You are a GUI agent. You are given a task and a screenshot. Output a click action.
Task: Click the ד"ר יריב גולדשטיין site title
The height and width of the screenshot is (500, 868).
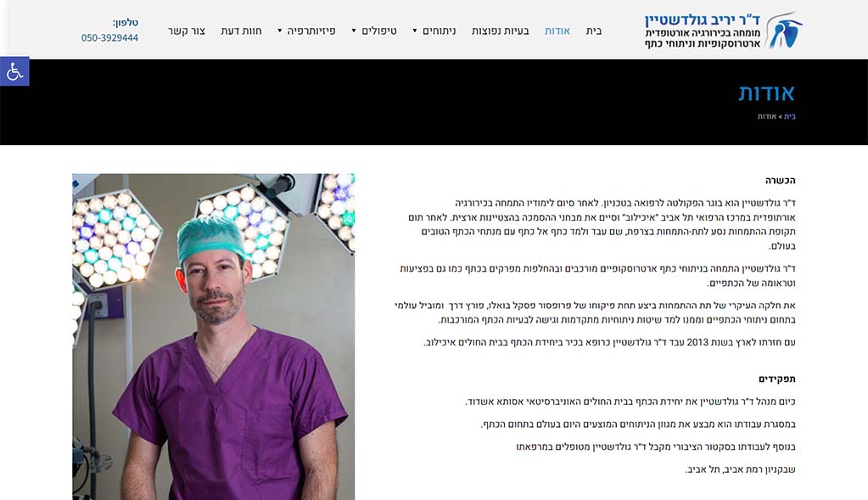[703, 20]
